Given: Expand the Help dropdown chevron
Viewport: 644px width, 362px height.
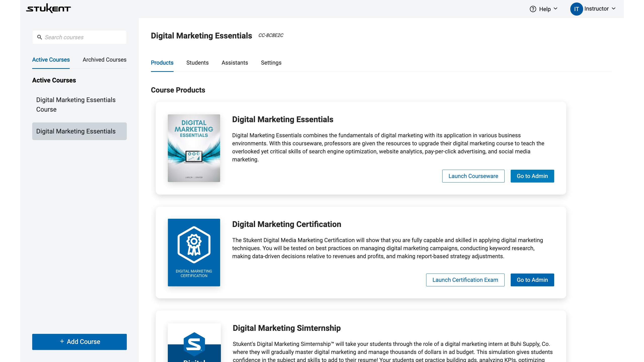Looking at the screenshot, I should 556,9.
